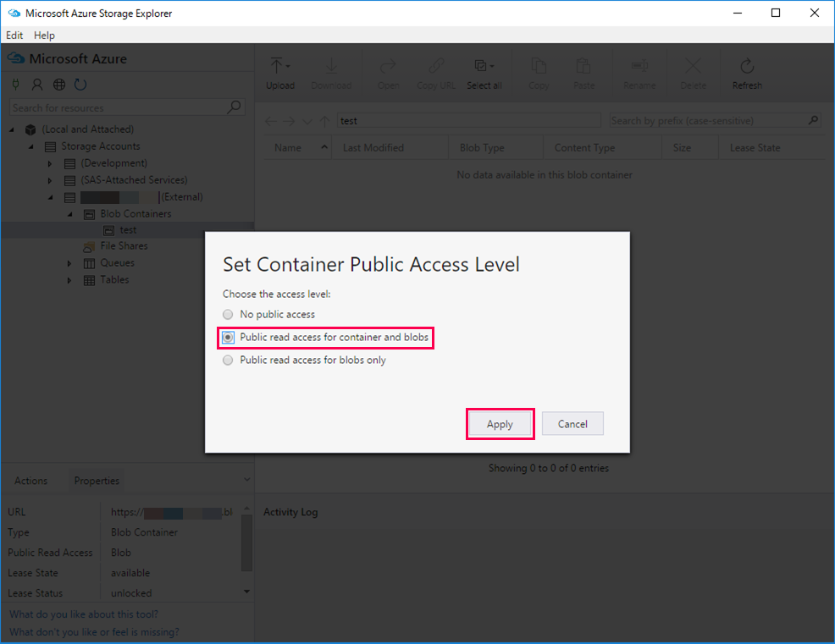
Task: Sort by Name column header
Action: pos(297,147)
